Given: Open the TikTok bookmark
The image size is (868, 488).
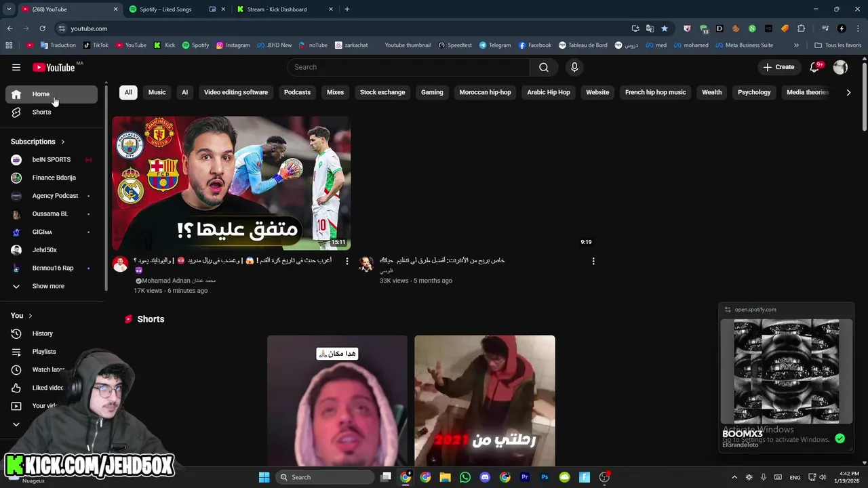Looking at the screenshot, I should coord(96,45).
